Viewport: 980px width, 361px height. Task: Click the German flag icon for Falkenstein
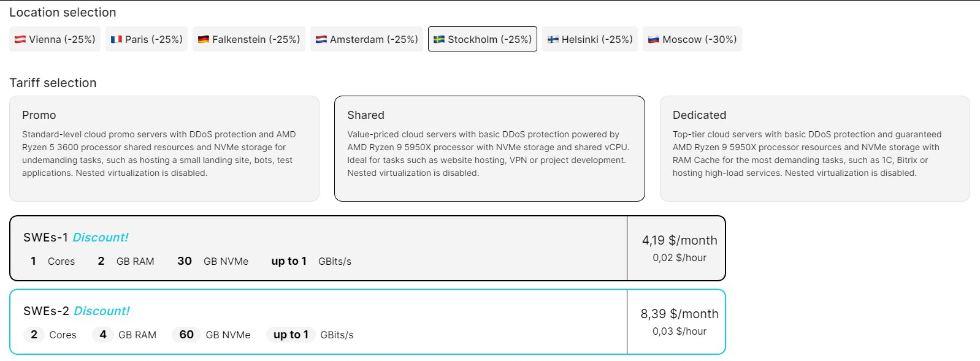coord(204,39)
